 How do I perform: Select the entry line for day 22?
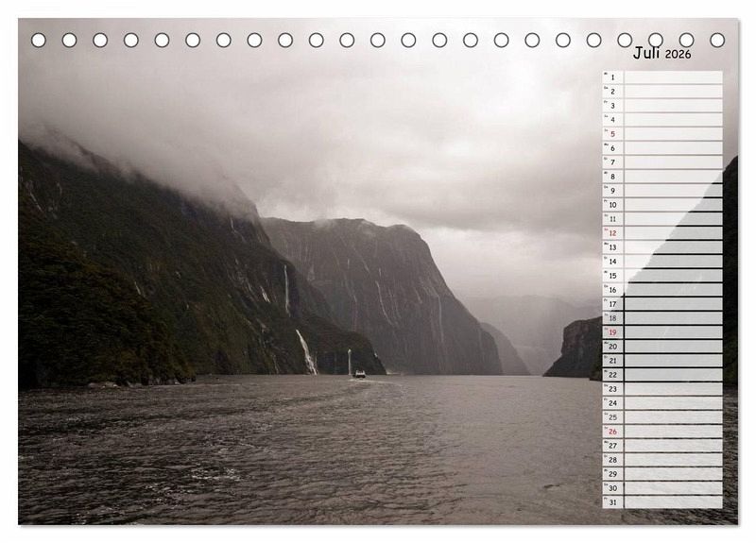tap(673, 375)
